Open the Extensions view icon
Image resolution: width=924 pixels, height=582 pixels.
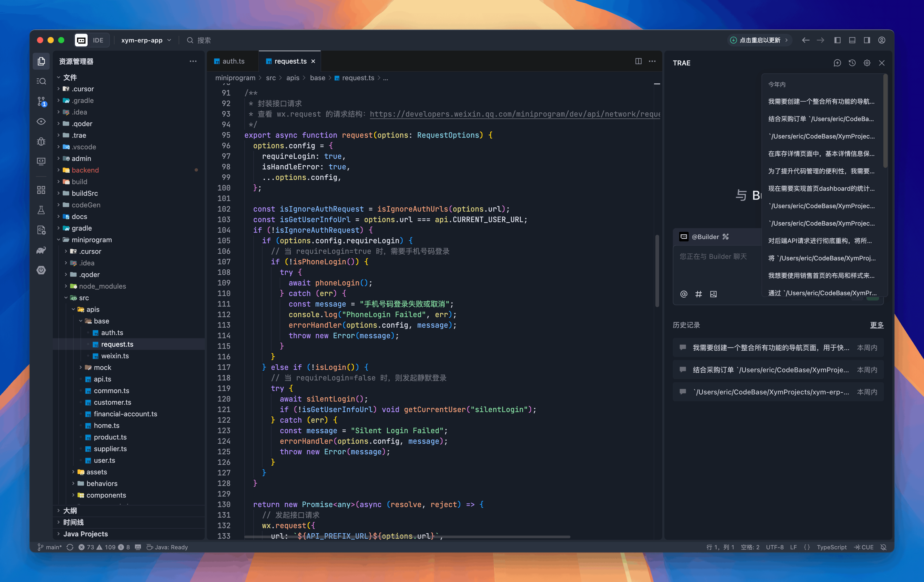click(x=41, y=190)
